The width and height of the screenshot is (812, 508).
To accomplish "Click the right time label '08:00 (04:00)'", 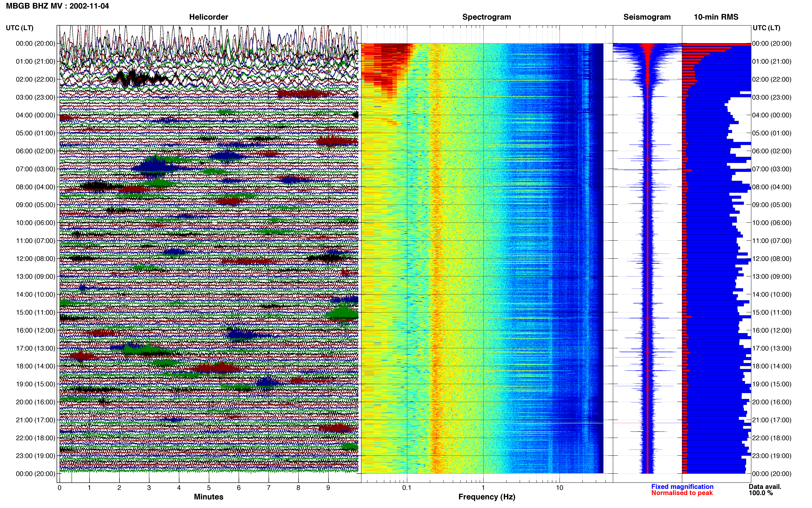I will coord(772,187).
